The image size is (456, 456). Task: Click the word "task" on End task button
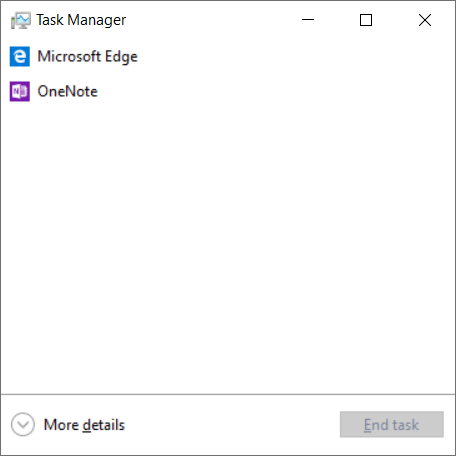pos(405,425)
